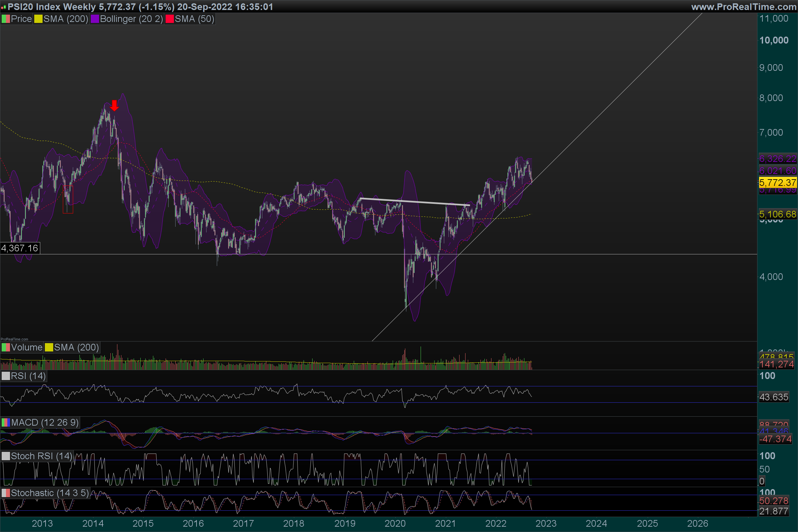Image resolution: width=798 pixels, height=532 pixels.
Task: Click the purple Bollinger (20 2) swatch
Action: [x=95, y=19]
